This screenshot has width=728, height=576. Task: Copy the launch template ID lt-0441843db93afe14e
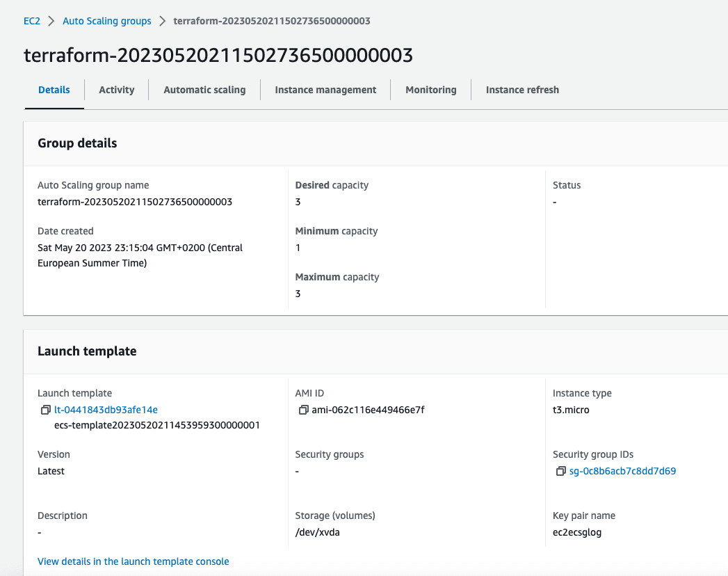coord(46,410)
